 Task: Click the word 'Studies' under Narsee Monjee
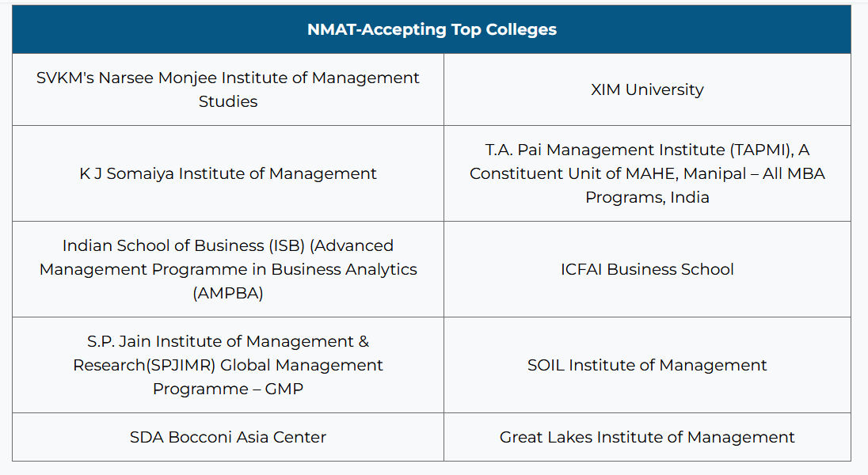coord(228,101)
